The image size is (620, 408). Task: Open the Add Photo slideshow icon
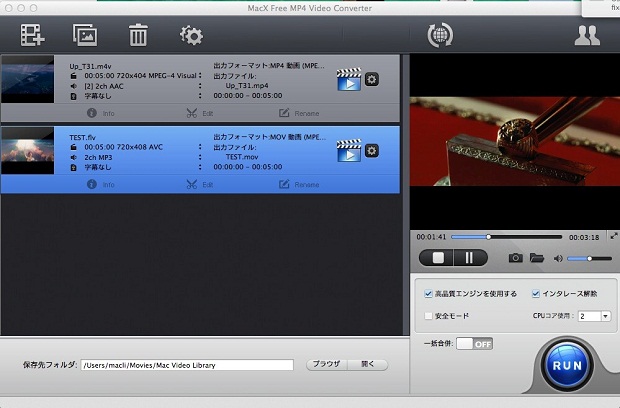(85, 35)
